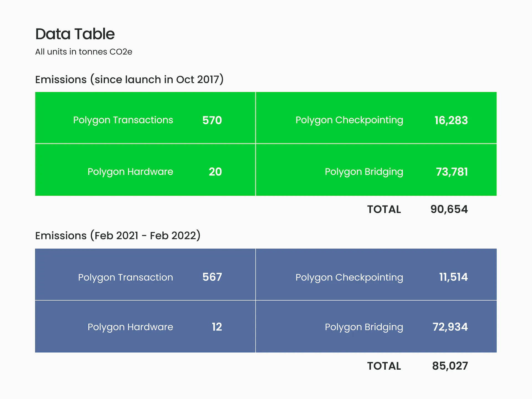532x399 pixels.
Task: Select the 'All units in tonnes CO2e' subtitle
Action: pyautogui.click(x=84, y=52)
